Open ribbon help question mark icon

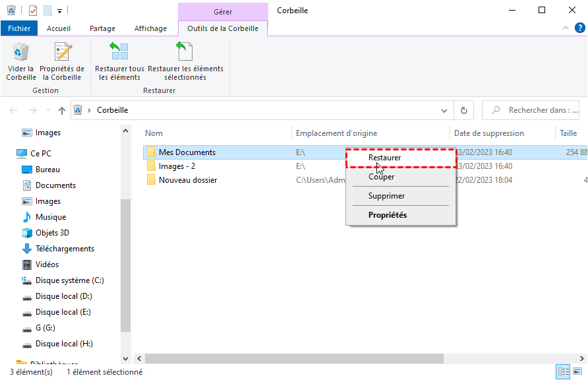tap(578, 28)
